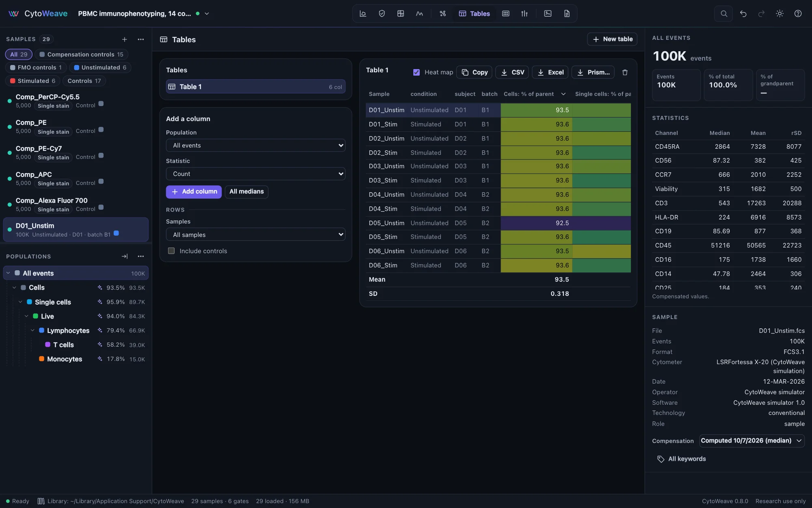
Task: Open the Samples panel more options menu
Action: [141, 39]
